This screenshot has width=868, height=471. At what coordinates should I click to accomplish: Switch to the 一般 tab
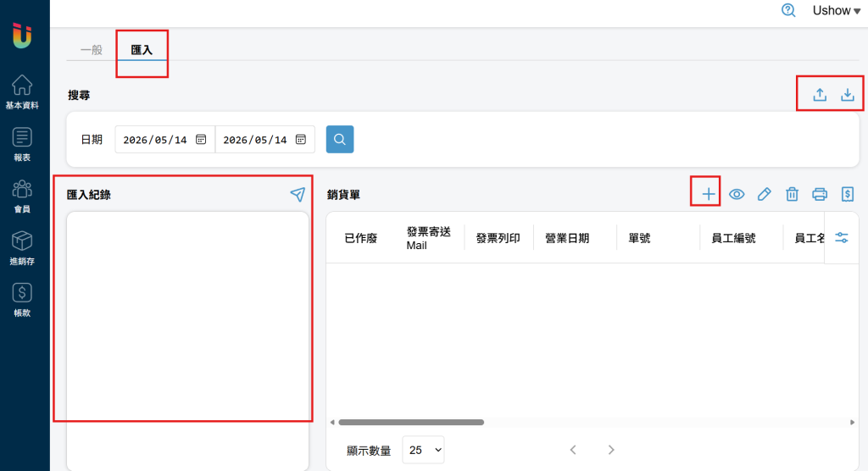click(92, 50)
